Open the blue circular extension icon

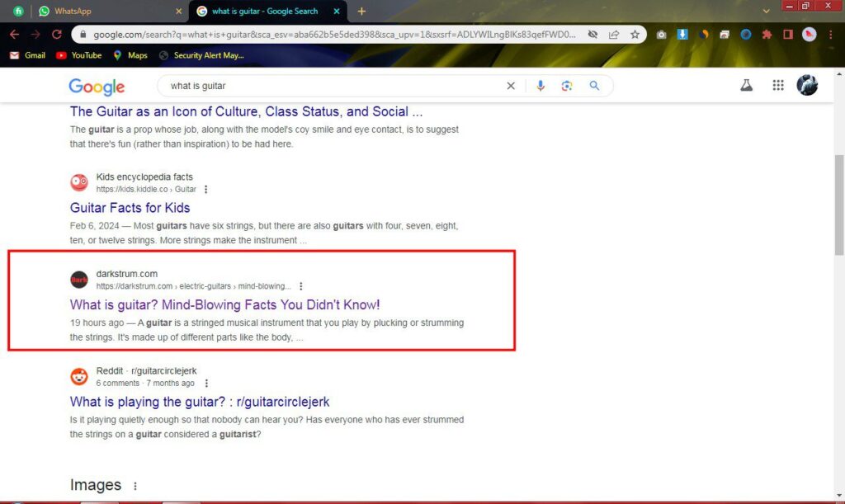point(746,35)
